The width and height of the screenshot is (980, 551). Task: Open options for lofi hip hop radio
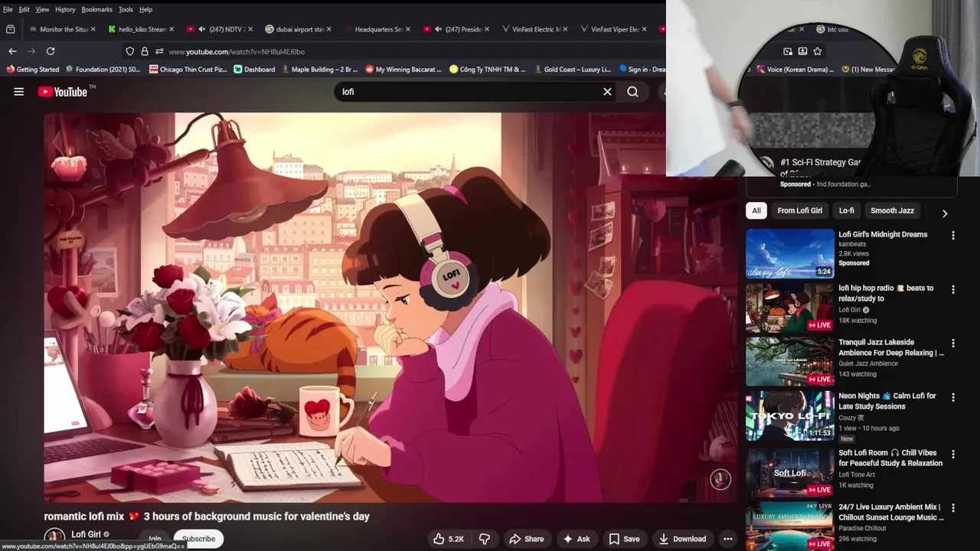[x=953, y=289]
